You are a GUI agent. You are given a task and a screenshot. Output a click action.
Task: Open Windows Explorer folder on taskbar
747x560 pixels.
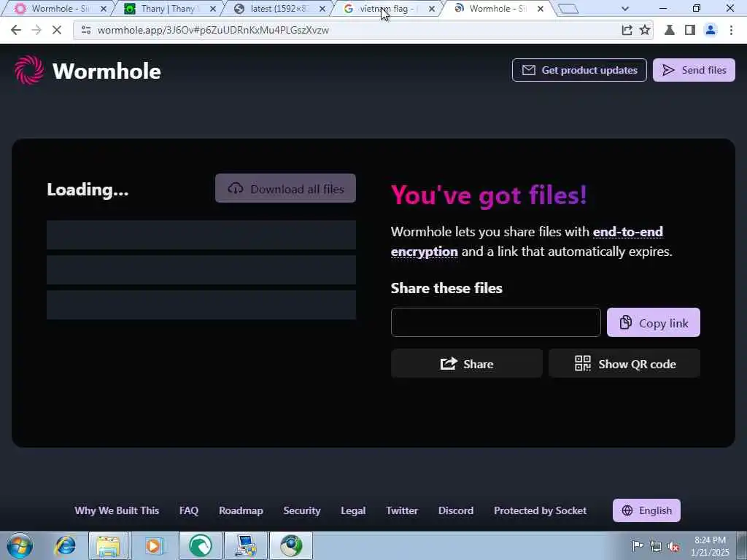(109, 545)
